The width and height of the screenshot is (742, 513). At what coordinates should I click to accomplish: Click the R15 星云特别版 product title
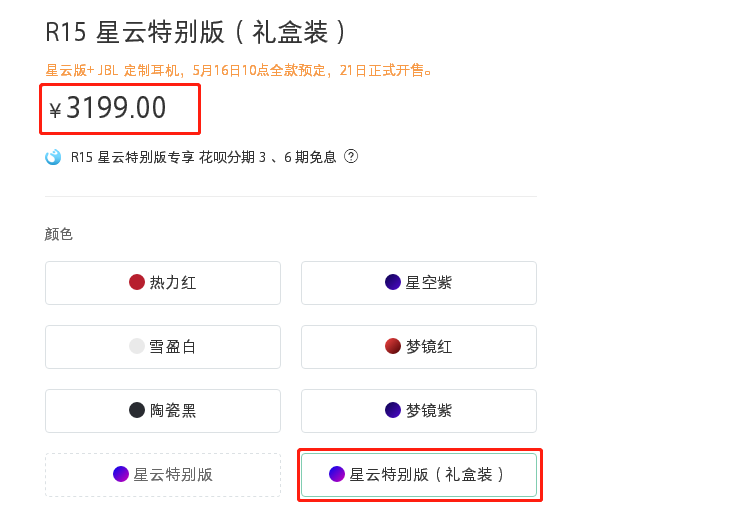click(196, 32)
